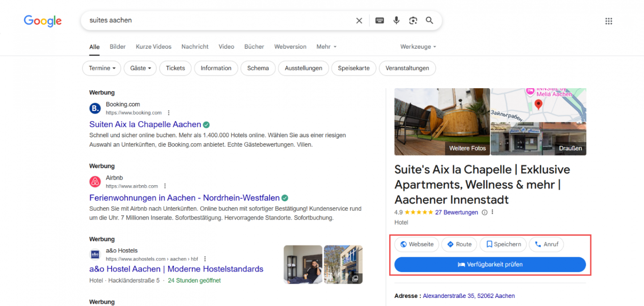The image size is (644, 306).
Task: Open options menu for Booking.com ad
Action: [x=169, y=113]
